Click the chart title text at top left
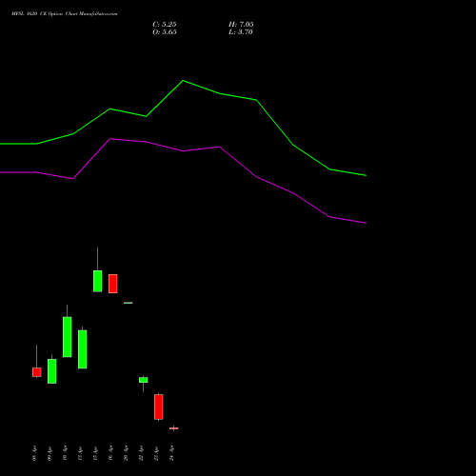Viewport: 476px width, 476px height. pos(65,14)
